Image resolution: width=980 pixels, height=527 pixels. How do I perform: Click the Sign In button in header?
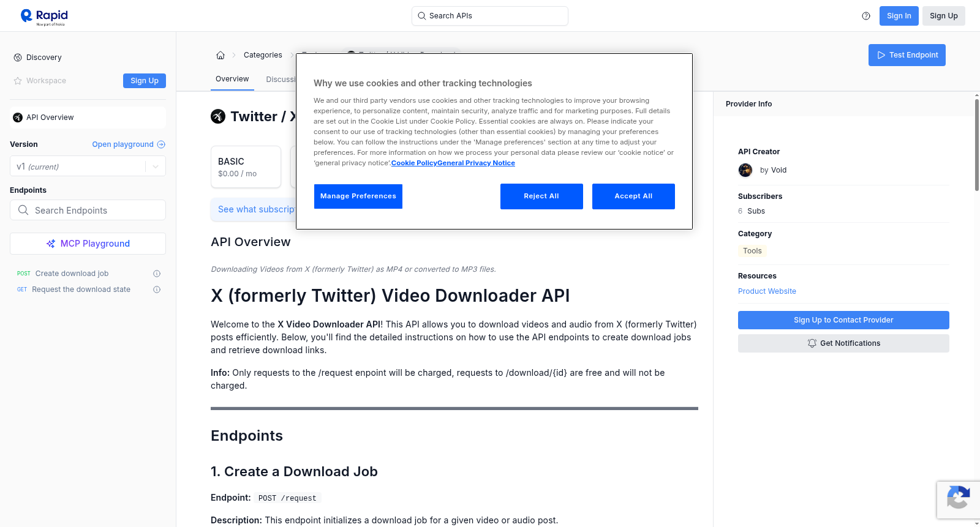point(899,16)
